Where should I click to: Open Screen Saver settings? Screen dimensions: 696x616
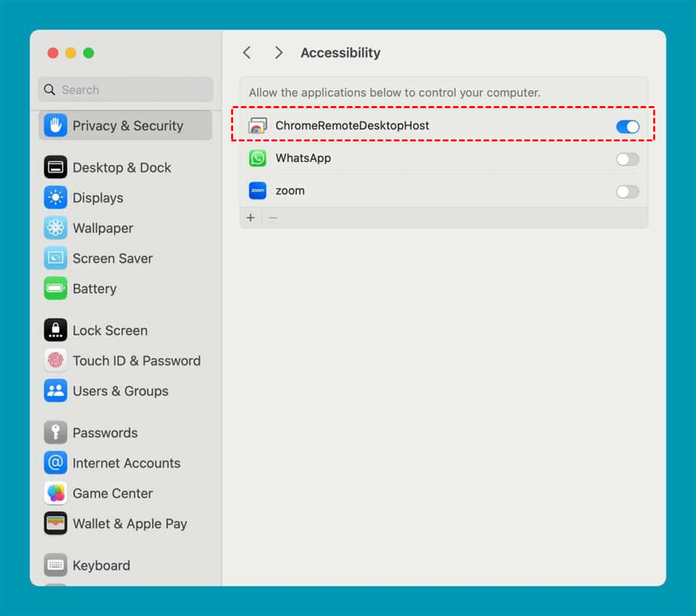coord(126,258)
